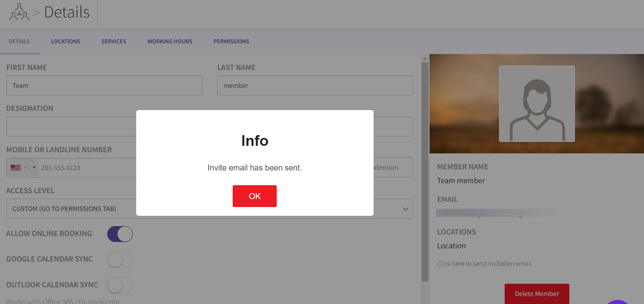The image size is (644, 304).
Task: Click the First Name input field
Action: [x=104, y=85]
